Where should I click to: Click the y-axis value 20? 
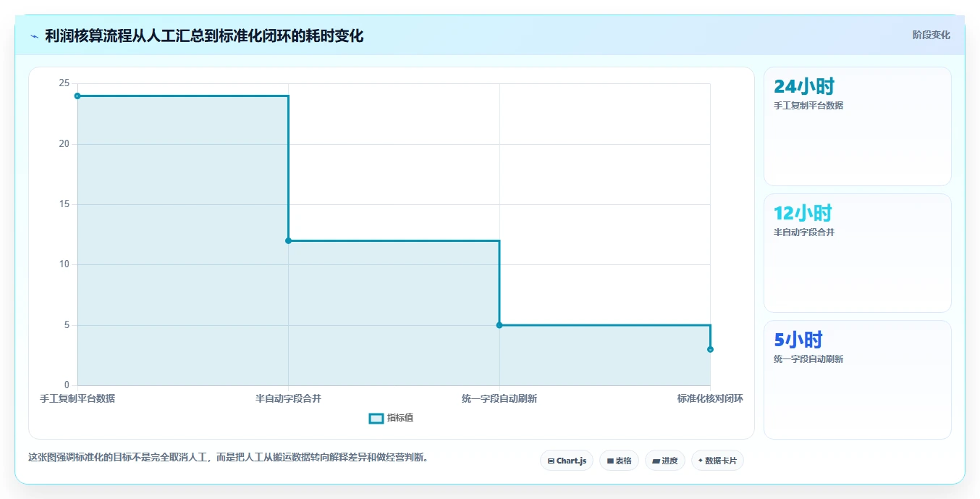(64, 143)
